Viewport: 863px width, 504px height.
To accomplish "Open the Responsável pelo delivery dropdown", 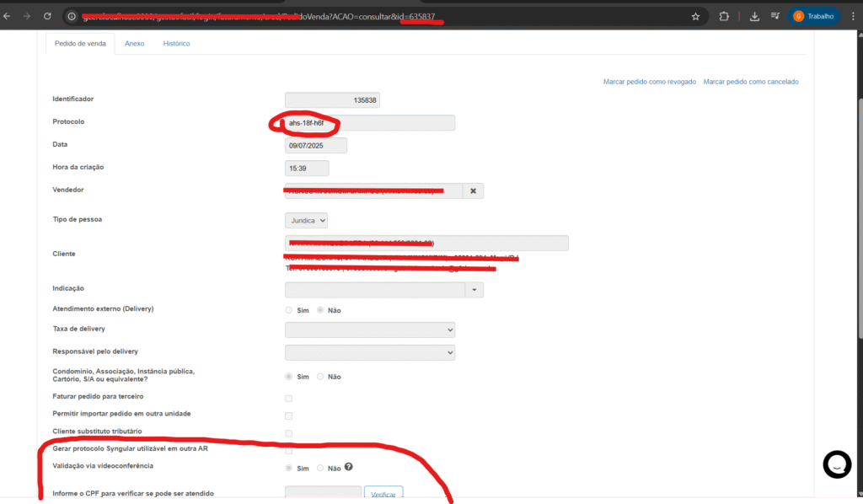I will tap(370, 351).
